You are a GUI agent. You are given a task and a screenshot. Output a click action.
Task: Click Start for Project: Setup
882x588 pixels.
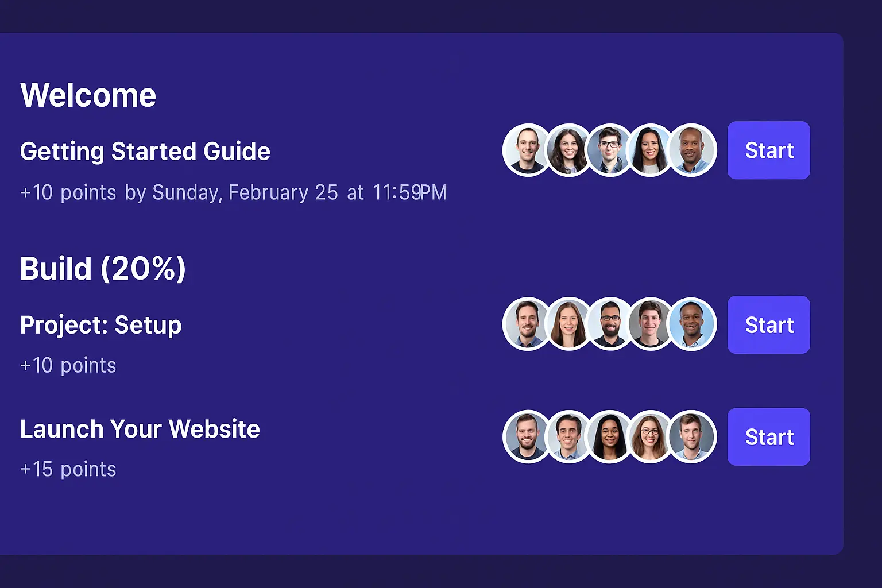click(768, 325)
